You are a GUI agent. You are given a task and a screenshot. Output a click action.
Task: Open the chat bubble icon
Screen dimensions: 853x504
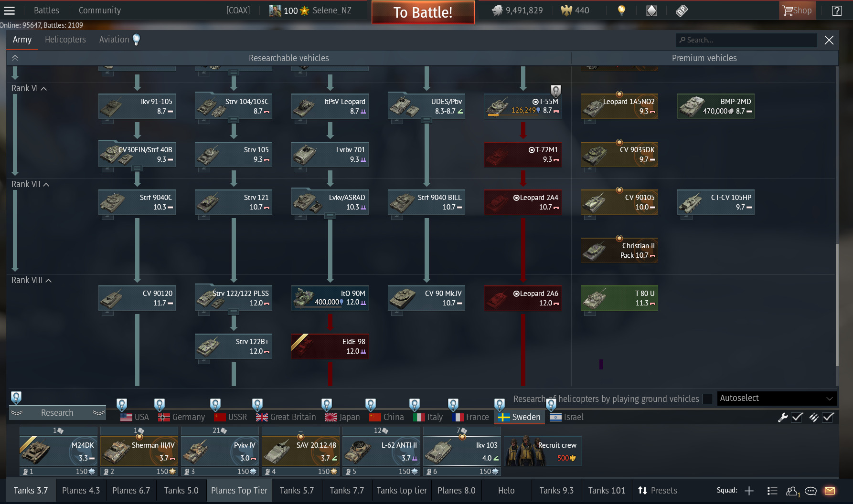pyautogui.click(x=810, y=491)
